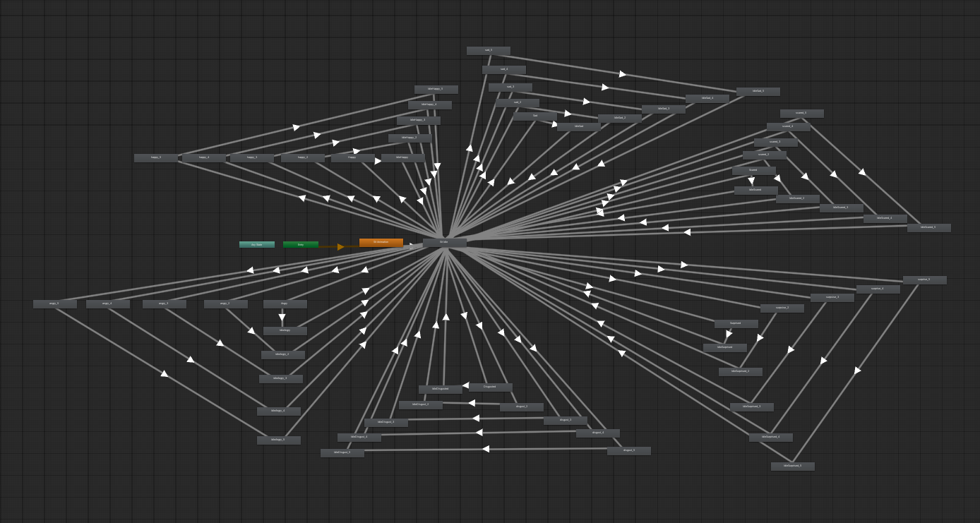The width and height of the screenshot is (980, 523).
Task: Select the Angry state node
Action: click(285, 304)
